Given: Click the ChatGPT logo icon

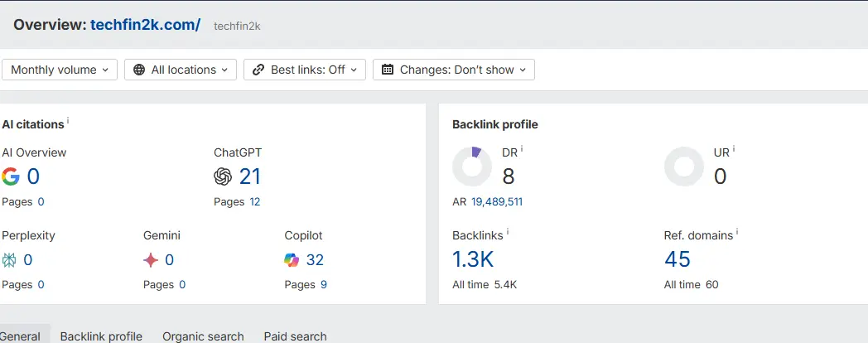Looking at the screenshot, I should pos(223,176).
